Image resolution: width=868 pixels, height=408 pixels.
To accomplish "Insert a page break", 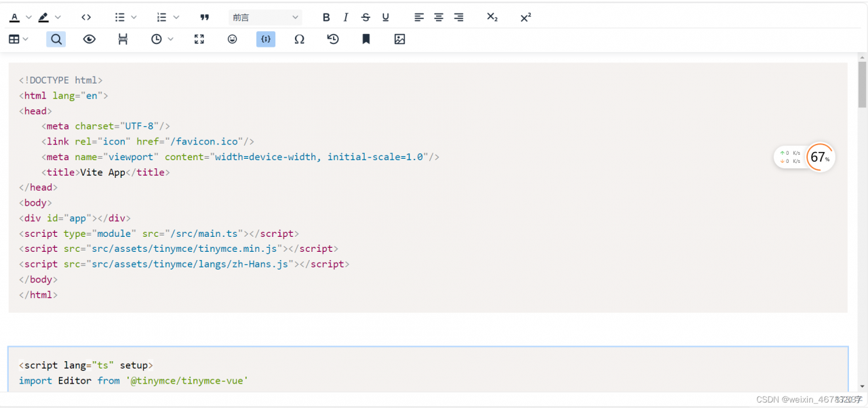I will click(x=123, y=39).
